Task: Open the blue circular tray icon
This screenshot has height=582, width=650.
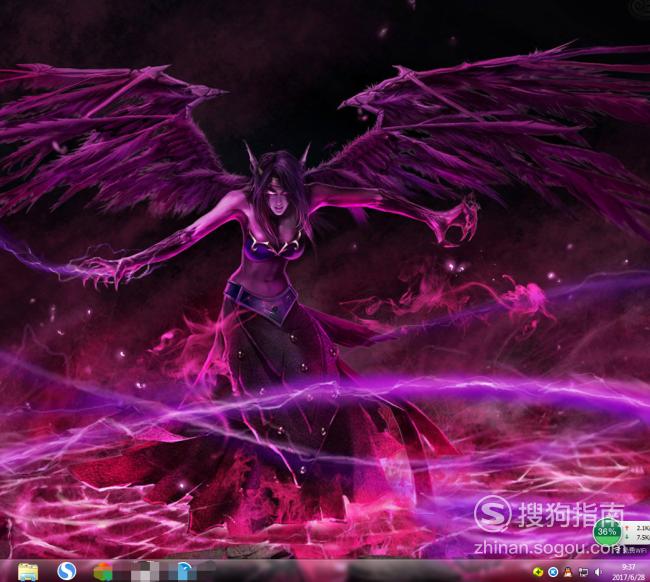Action: (553, 572)
